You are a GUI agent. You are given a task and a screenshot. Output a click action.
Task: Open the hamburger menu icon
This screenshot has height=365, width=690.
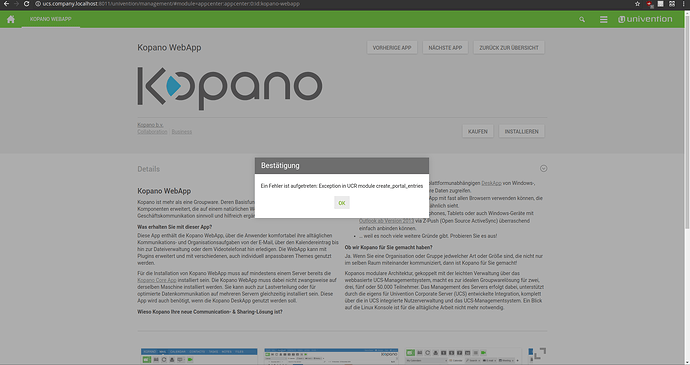pyautogui.click(x=603, y=19)
